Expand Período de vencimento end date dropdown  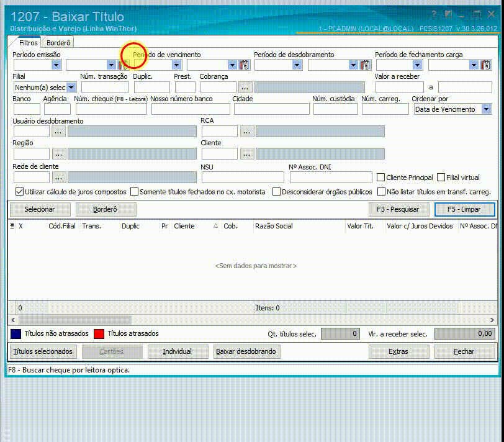[x=232, y=65]
